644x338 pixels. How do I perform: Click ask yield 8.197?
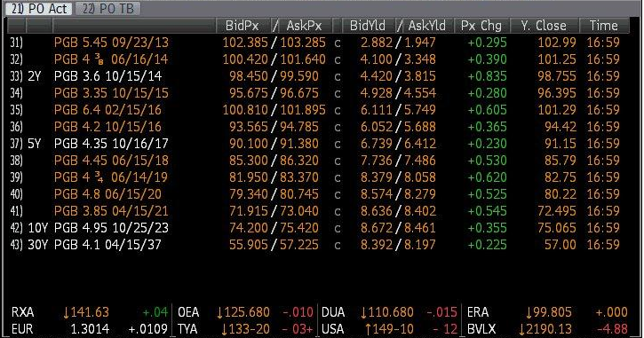pos(420,245)
